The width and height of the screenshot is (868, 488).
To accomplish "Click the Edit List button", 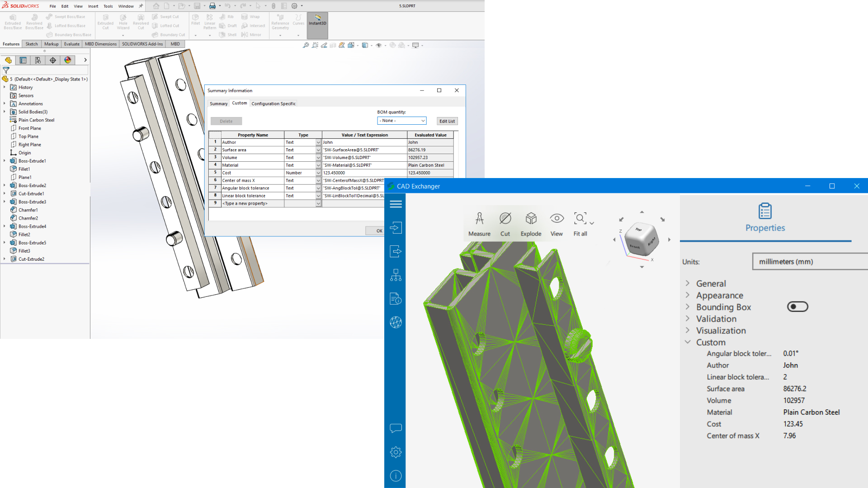I will click(x=447, y=121).
